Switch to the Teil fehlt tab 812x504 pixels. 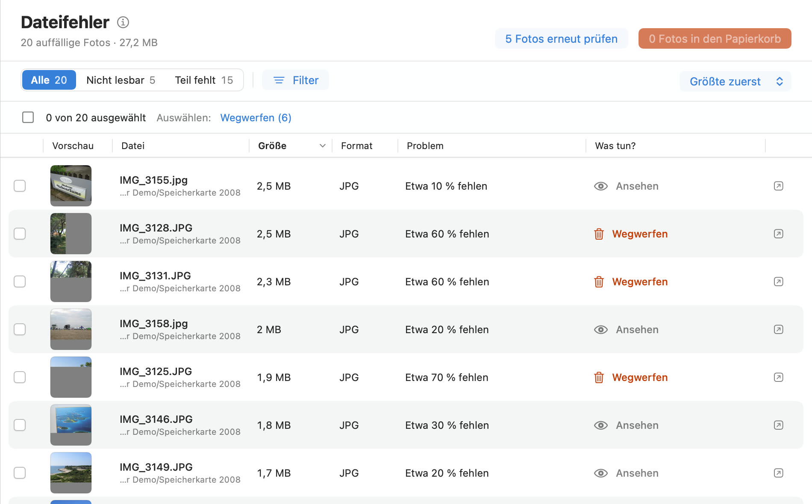tap(204, 80)
